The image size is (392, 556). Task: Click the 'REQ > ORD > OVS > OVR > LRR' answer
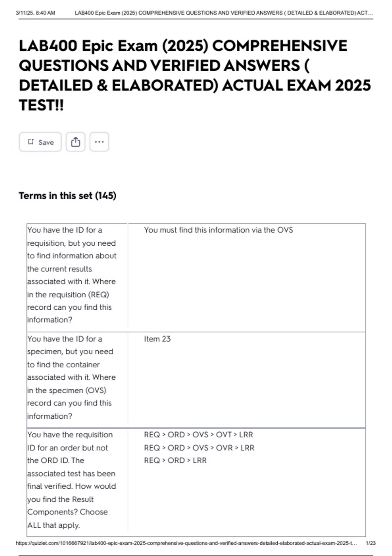pos(199,448)
